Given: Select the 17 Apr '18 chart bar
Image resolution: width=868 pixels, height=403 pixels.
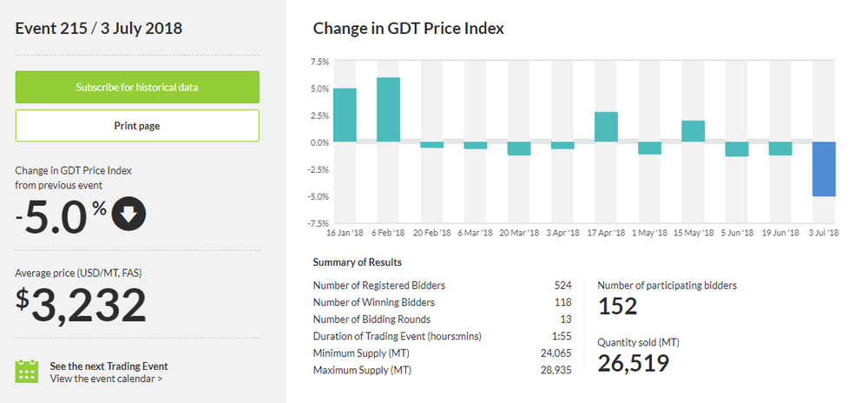Looking at the screenshot, I should 606,127.
